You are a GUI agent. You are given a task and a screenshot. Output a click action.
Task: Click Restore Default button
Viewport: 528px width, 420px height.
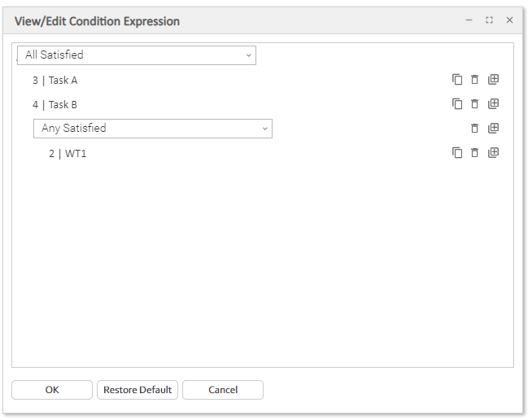pyautogui.click(x=137, y=390)
